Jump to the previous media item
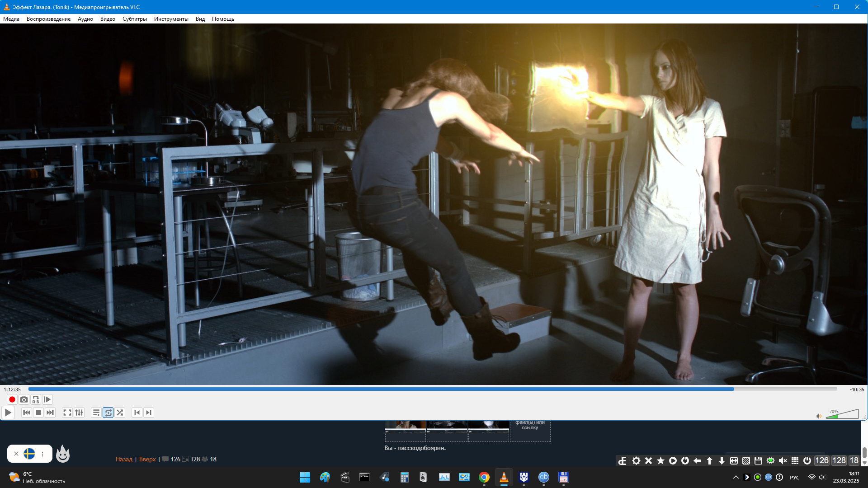Viewport: 868px width, 488px height. (x=27, y=413)
